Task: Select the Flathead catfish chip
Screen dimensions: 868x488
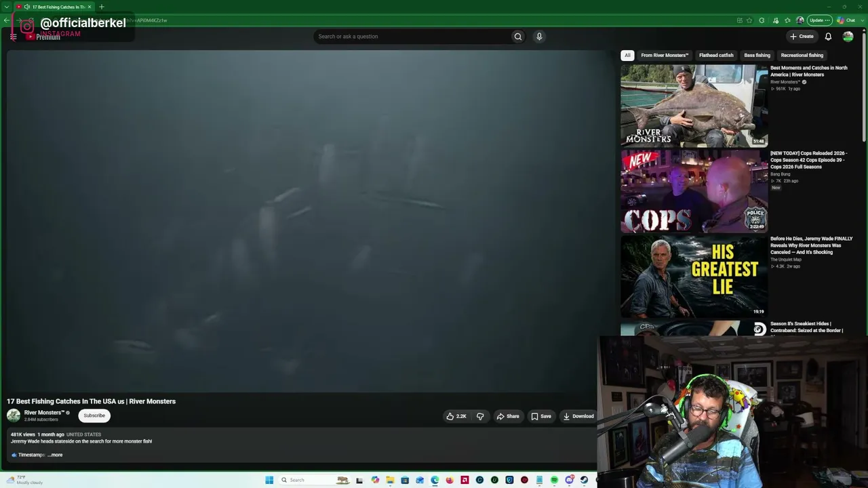Action: pyautogui.click(x=716, y=56)
